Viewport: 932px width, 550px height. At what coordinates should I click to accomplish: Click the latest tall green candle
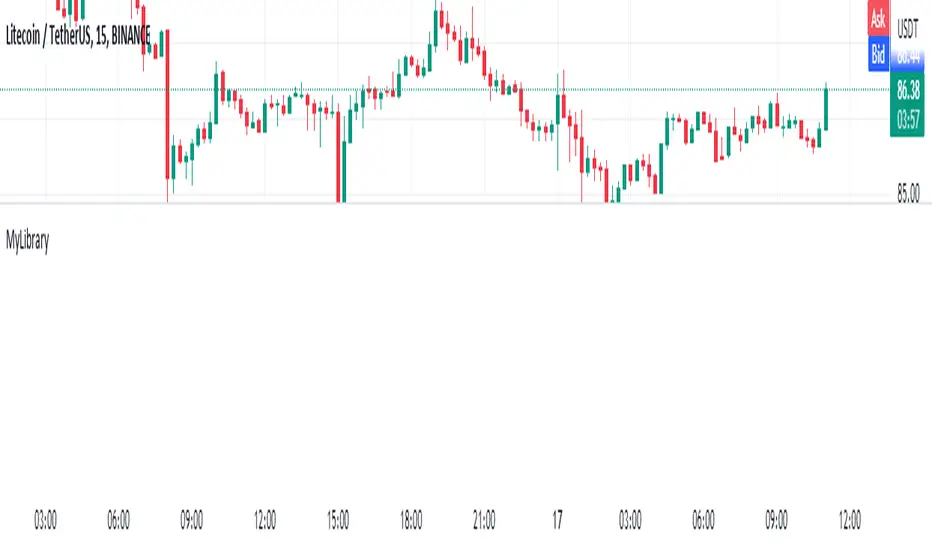click(x=826, y=108)
